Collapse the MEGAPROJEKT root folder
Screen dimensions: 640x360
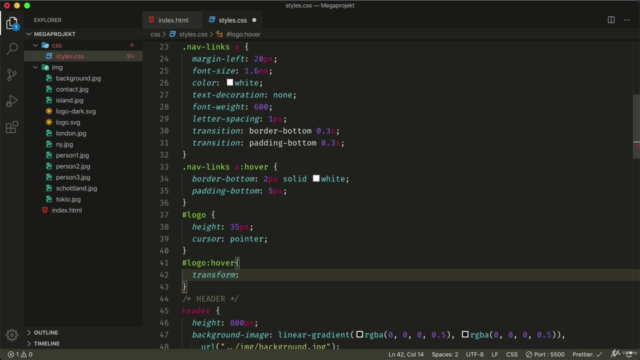click(x=29, y=34)
